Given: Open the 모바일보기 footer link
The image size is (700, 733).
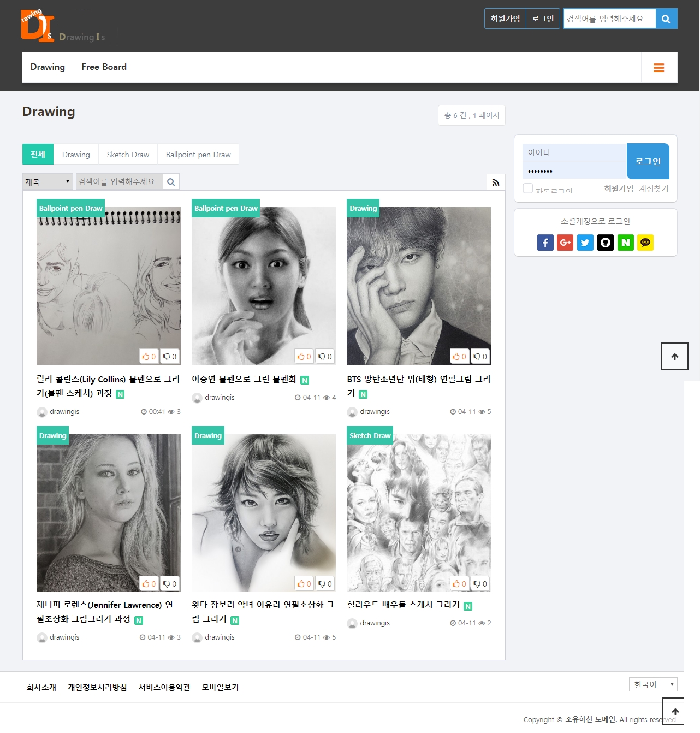Looking at the screenshot, I should click(221, 687).
